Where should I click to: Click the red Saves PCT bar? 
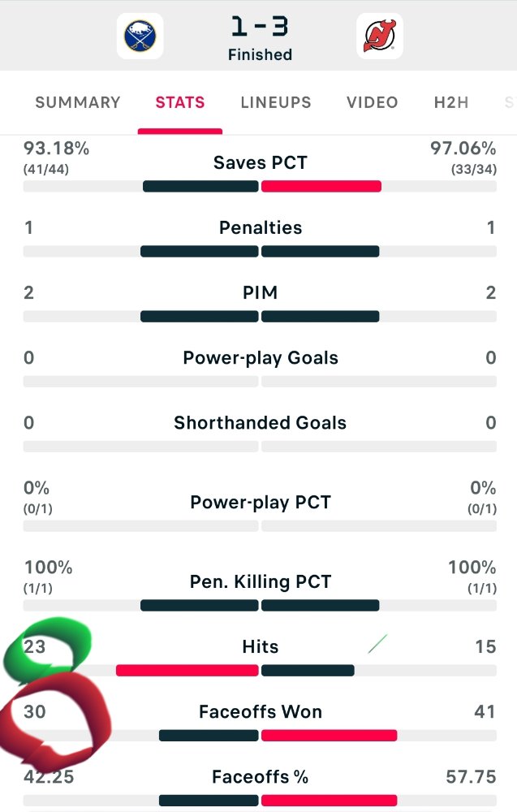[321, 187]
